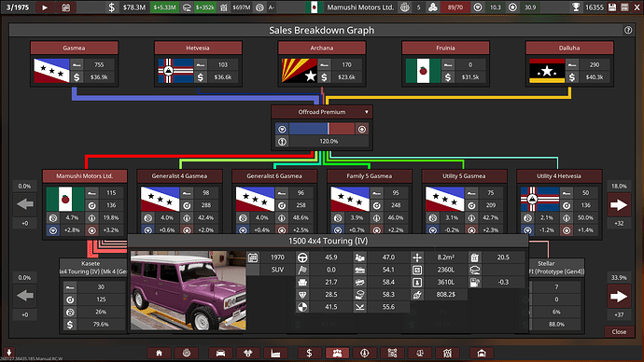Close the Sales Breakdown Graph
644x362 pixels.
pyautogui.click(x=619, y=331)
